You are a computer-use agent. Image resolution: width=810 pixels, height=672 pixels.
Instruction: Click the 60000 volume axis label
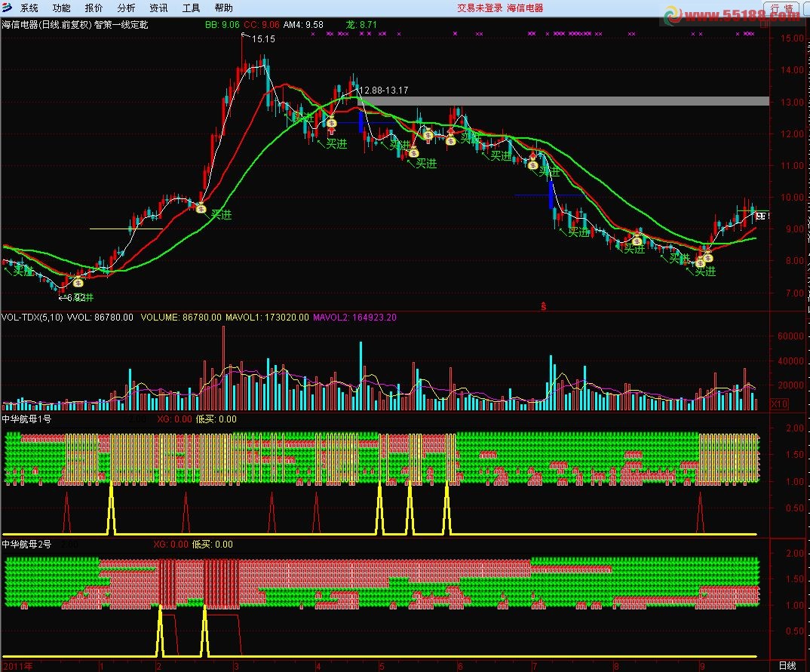coord(790,336)
